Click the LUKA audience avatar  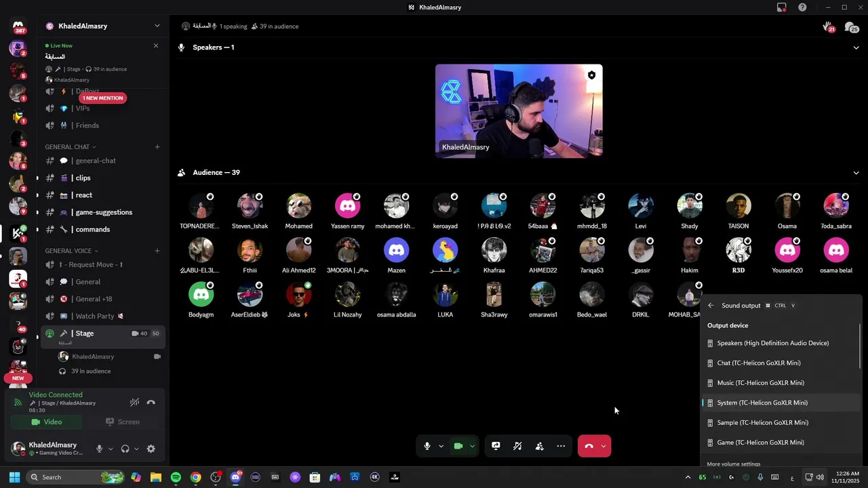click(x=445, y=294)
